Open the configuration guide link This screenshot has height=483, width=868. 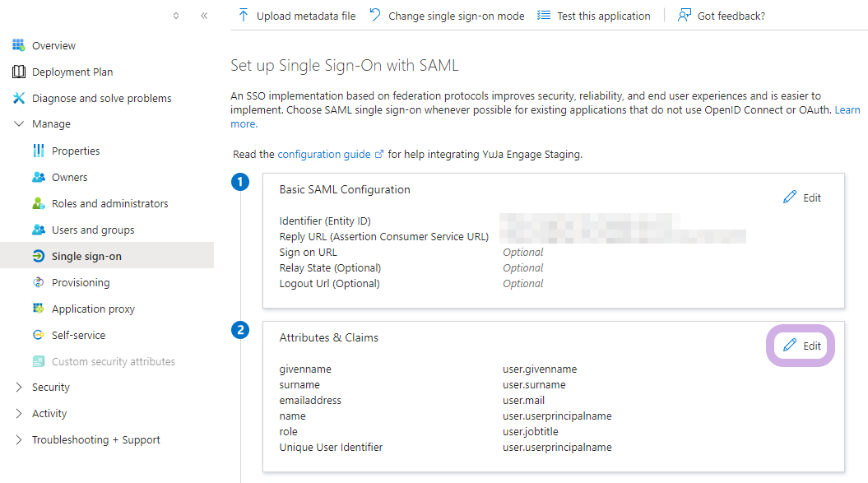click(323, 154)
